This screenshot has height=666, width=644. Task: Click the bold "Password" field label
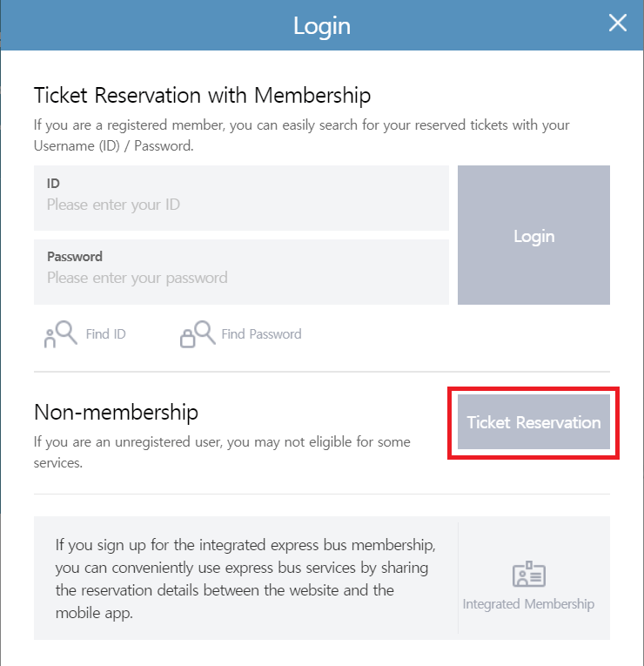coord(75,257)
